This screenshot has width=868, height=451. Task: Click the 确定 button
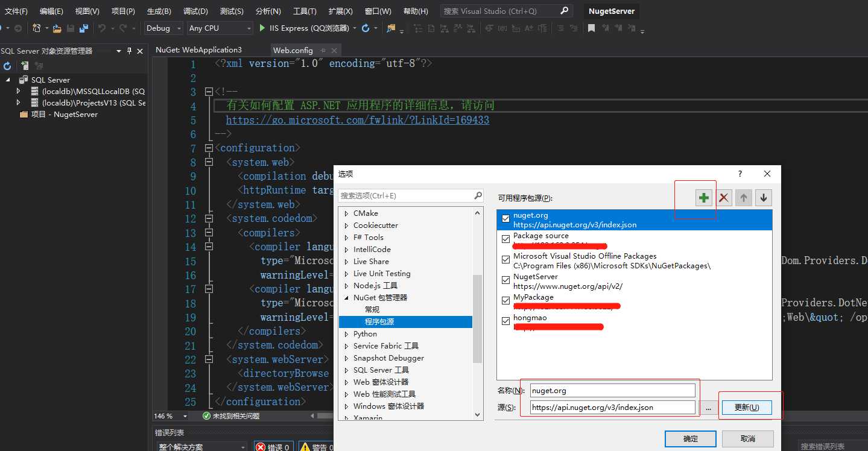(691, 438)
